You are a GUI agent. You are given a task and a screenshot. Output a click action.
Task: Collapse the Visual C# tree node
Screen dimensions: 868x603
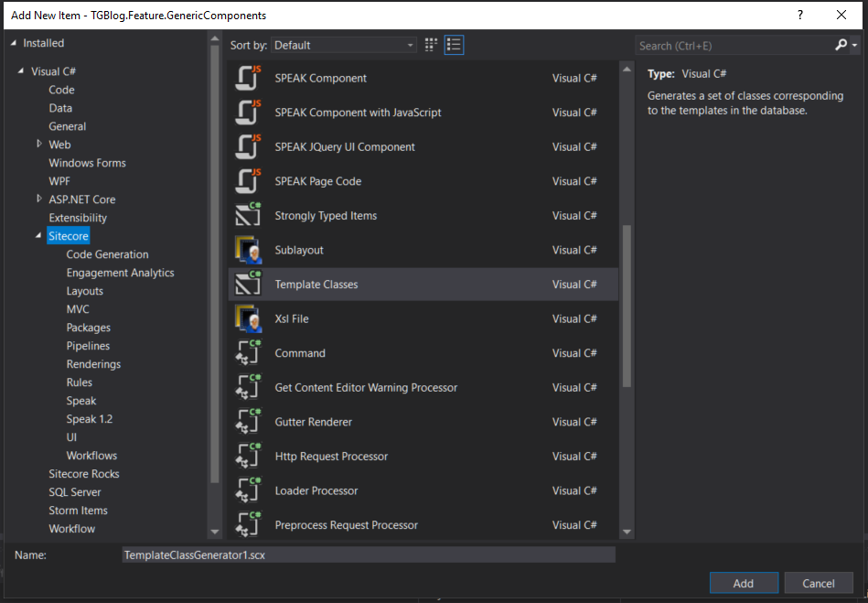(x=21, y=70)
